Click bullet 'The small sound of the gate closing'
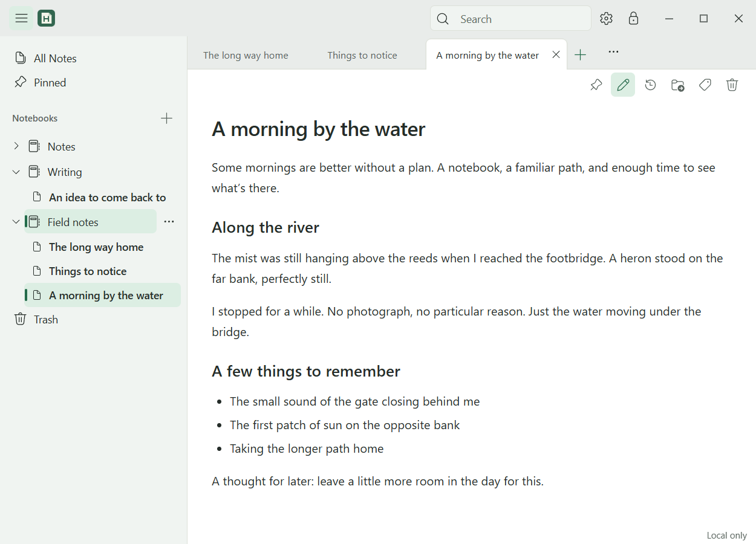 click(x=354, y=401)
